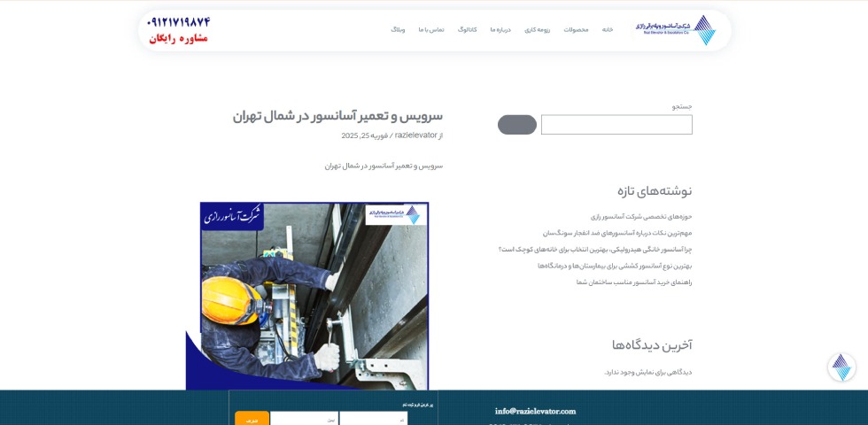
Task: Click the phone number in the header
Action: pos(179,22)
